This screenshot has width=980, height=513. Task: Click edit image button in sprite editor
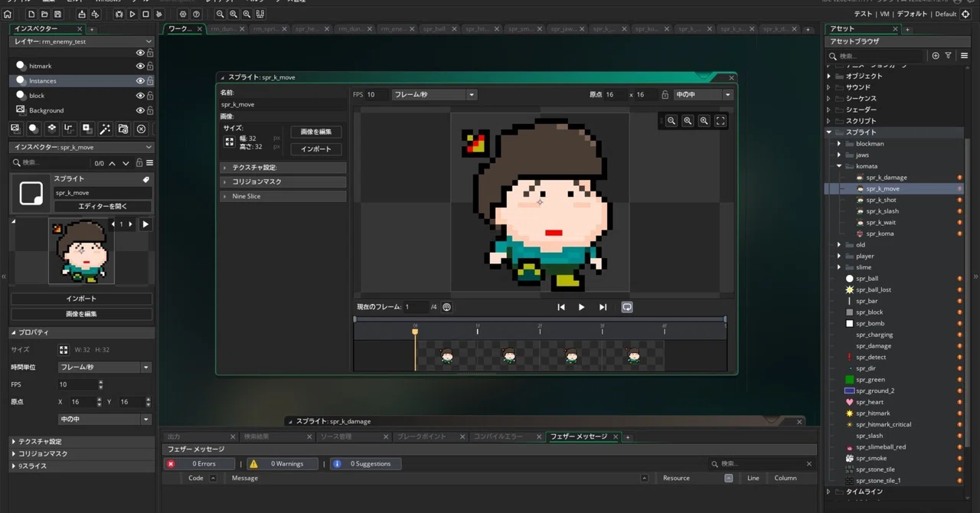[x=316, y=132]
